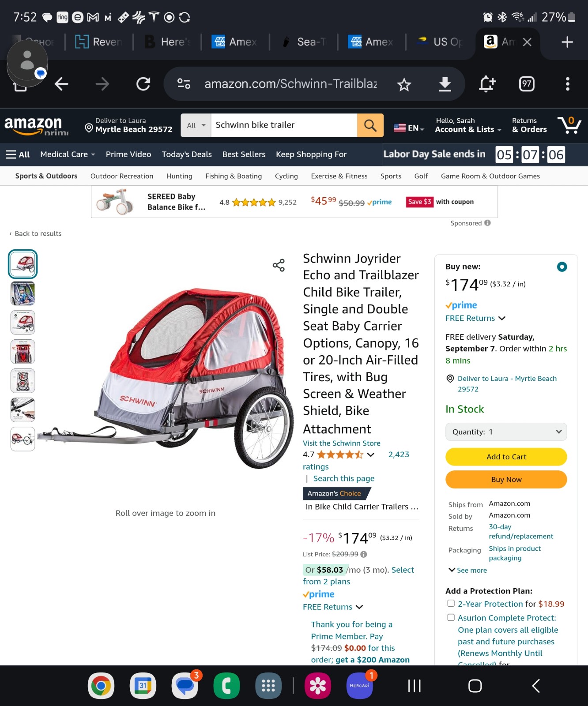This screenshot has height=706, width=588.
Task: Switch to the Reven browser tab
Action: tap(99, 42)
